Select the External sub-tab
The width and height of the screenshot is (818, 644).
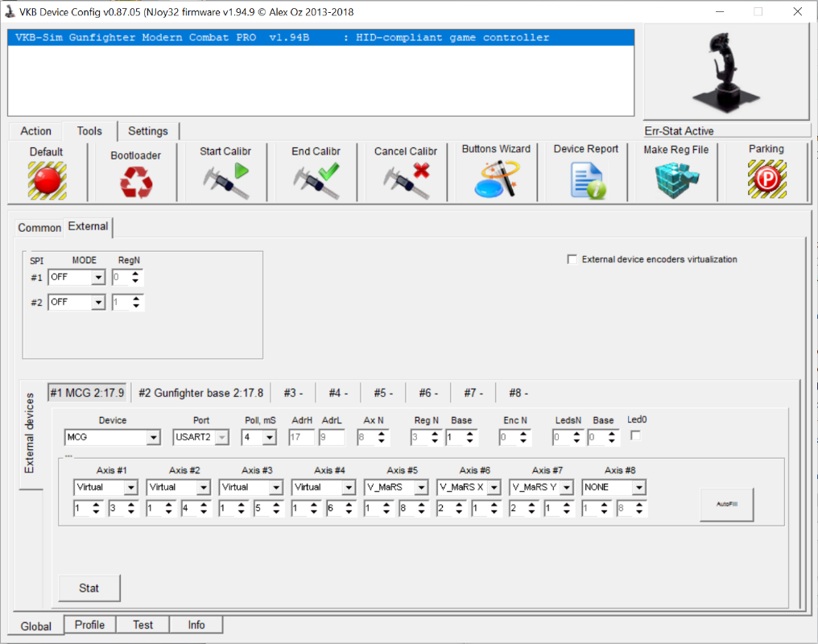tap(89, 226)
